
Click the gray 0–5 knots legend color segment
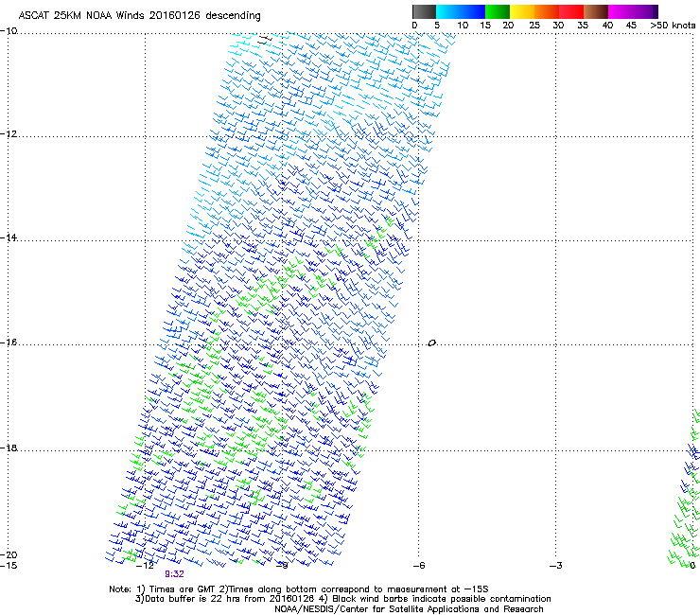(424, 11)
